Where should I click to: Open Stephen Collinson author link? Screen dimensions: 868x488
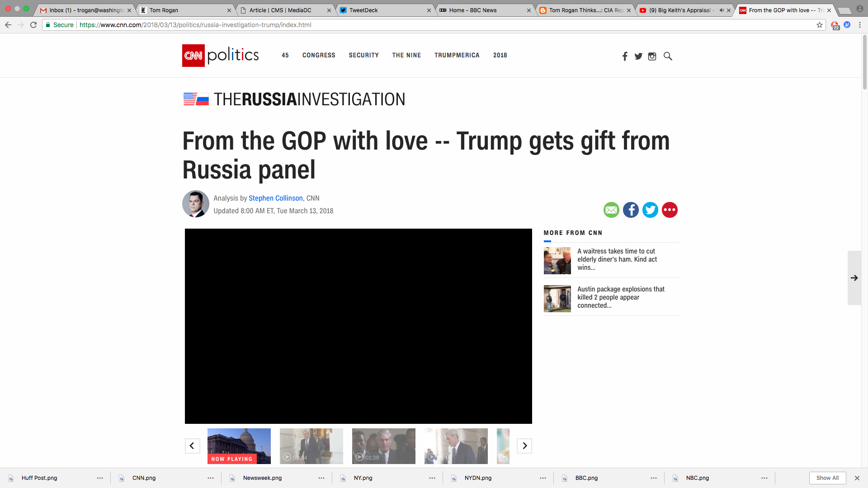coord(276,198)
